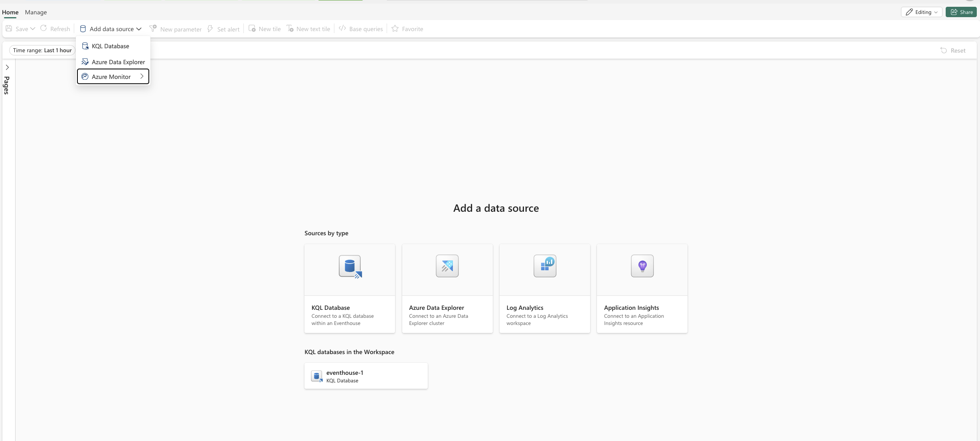Open the Editing mode dropdown

pyautogui.click(x=921, y=12)
